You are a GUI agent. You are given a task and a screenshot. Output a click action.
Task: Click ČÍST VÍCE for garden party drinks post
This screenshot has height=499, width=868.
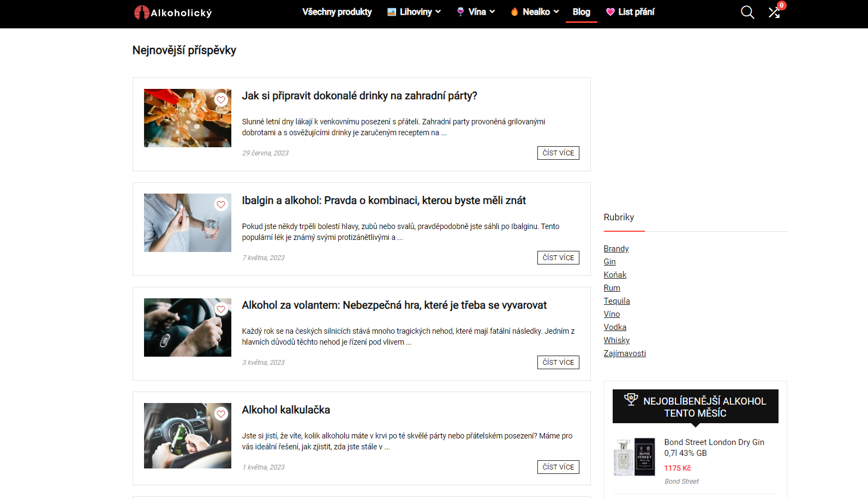[558, 153]
